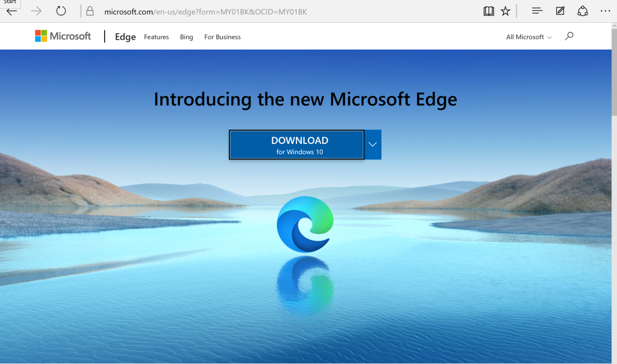This screenshot has width=617, height=364.
Task: Open the Features menu item
Action: coord(156,37)
